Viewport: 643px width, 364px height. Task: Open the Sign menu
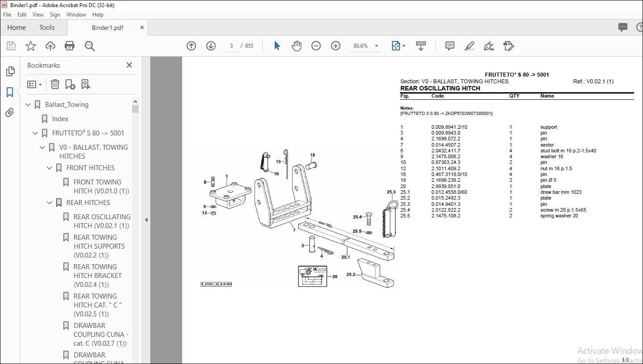pyautogui.click(x=55, y=15)
